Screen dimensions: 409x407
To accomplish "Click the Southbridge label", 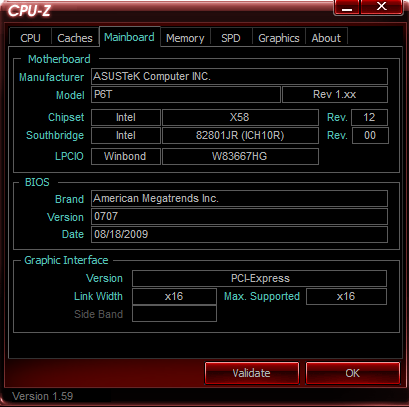I will (55, 135).
